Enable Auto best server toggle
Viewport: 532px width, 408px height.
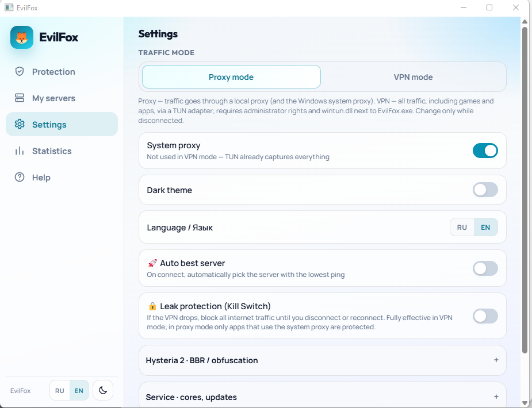pos(485,268)
